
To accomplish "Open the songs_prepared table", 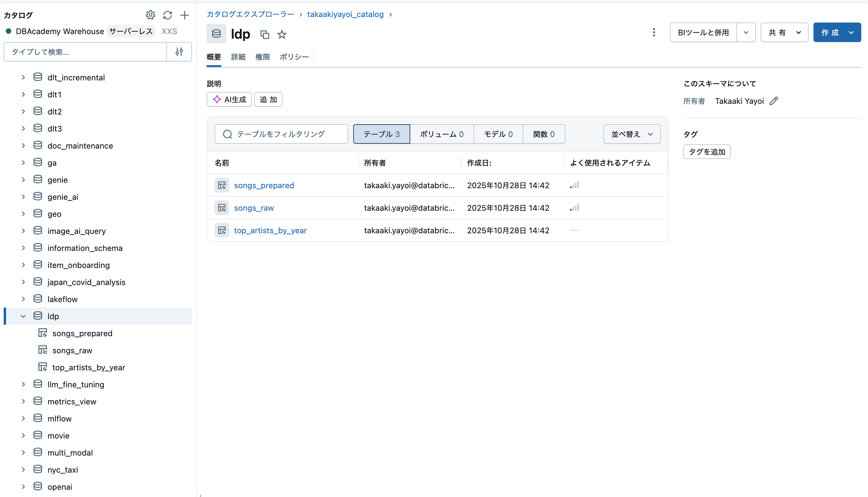I will pyautogui.click(x=264, y=185).
